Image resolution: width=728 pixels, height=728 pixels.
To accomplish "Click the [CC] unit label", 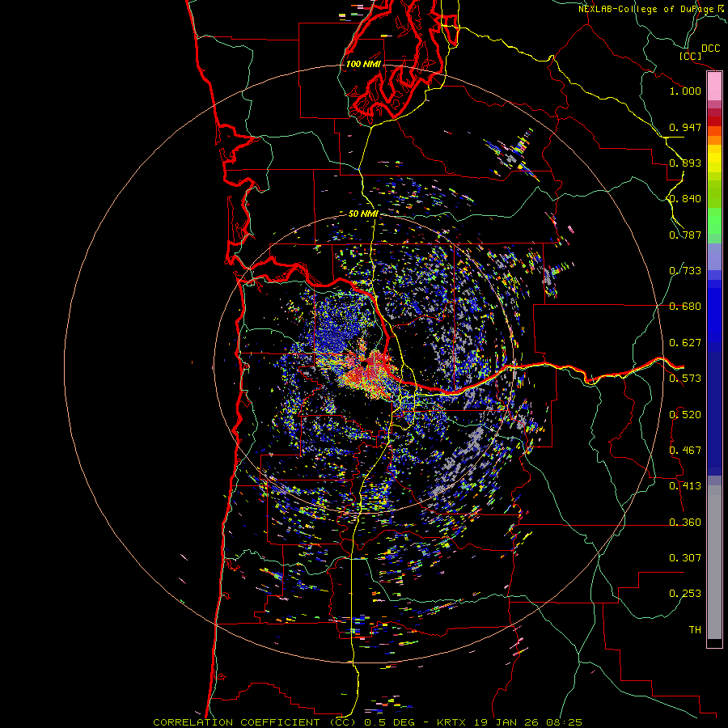I will [x=691, y=56].
